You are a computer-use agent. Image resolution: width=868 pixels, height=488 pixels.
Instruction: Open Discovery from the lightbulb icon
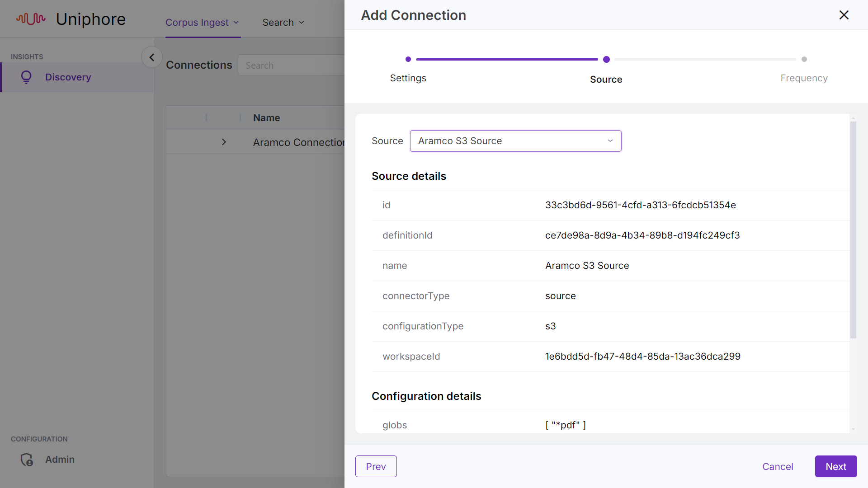pos(26,77)
